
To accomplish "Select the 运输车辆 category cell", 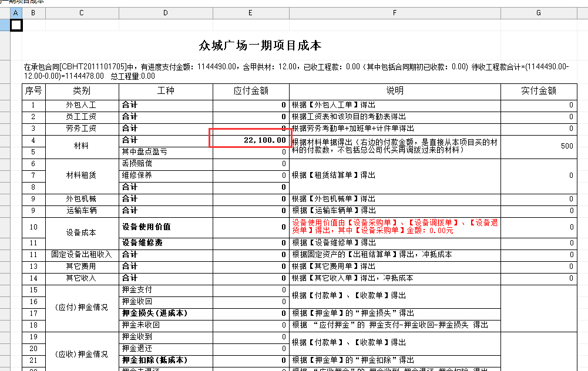I will pyautogui.click(x=82, y=210).
